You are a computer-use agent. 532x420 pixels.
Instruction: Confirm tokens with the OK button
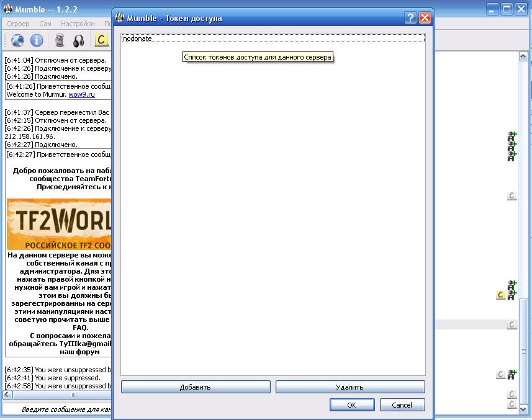coord(352,404)
